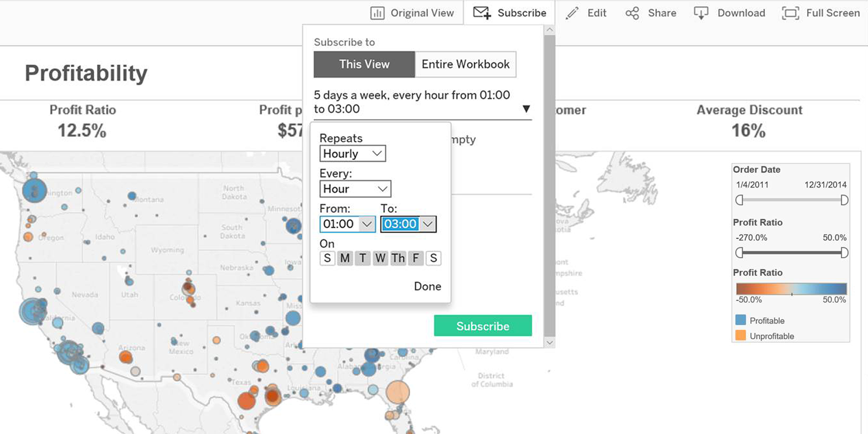Expand the schedule summary triangle

tap(526, 109)
